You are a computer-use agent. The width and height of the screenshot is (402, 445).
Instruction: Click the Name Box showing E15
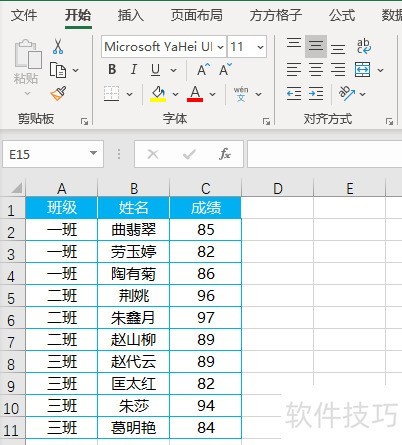[x=53, y=154]
